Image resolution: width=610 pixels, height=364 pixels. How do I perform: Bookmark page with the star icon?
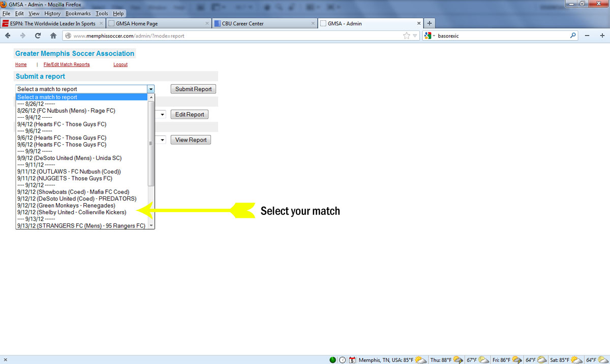tap(406, 36)
